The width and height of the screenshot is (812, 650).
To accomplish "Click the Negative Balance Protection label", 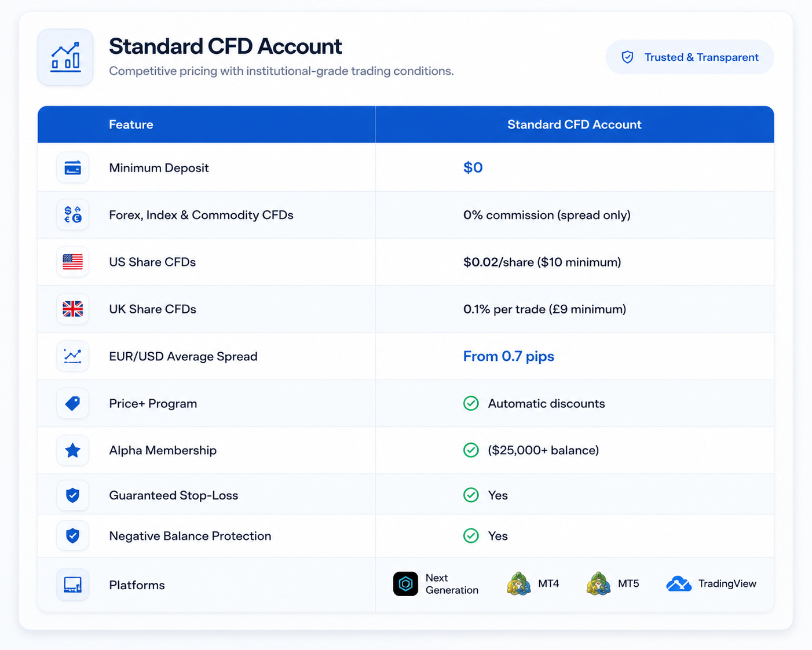I will pyautogui.click(x=190, y=536).
